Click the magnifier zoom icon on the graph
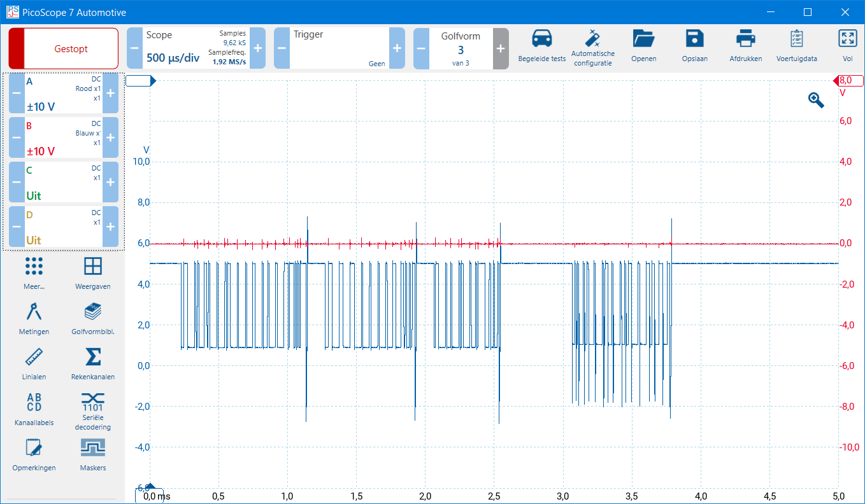 click(816, 100)
